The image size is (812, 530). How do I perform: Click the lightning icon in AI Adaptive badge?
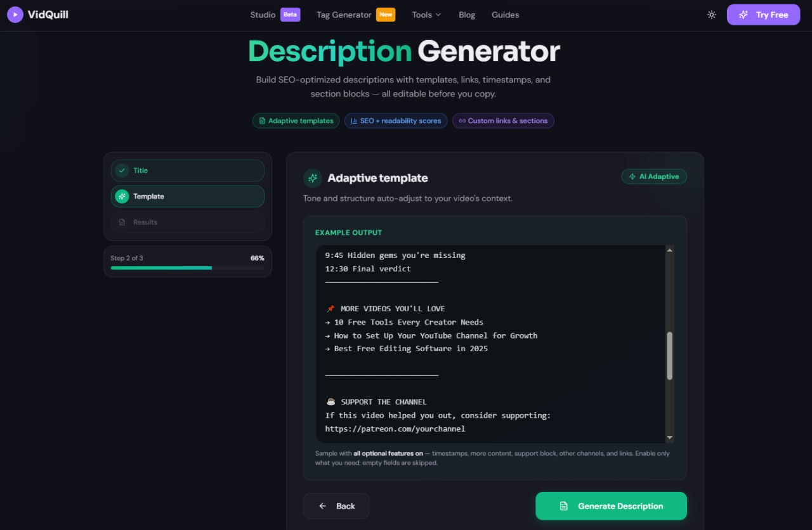click(x=632, y=177)
